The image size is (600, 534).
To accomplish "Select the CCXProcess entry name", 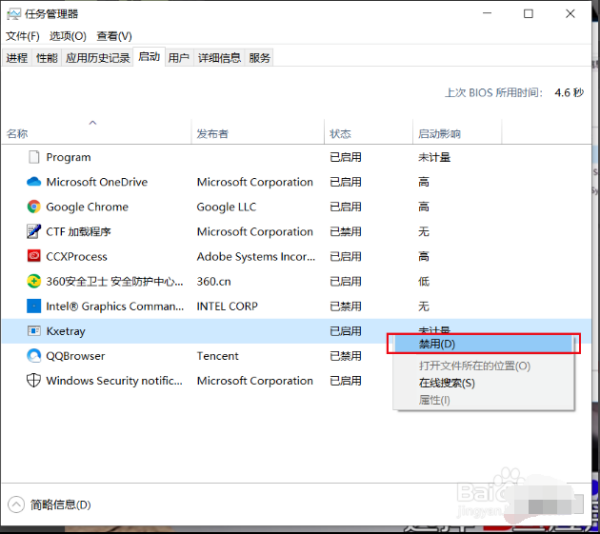I will [77, 256].
